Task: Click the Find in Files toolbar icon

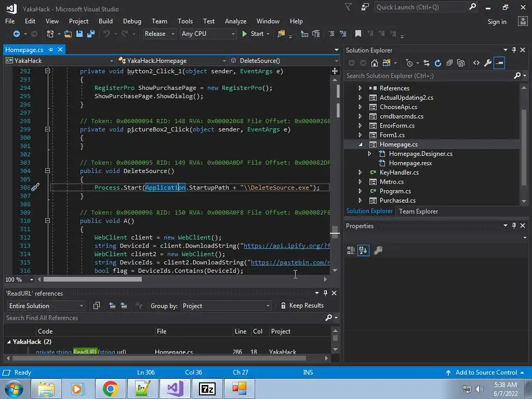Action: pyautogui.click(x=281, y=34)
